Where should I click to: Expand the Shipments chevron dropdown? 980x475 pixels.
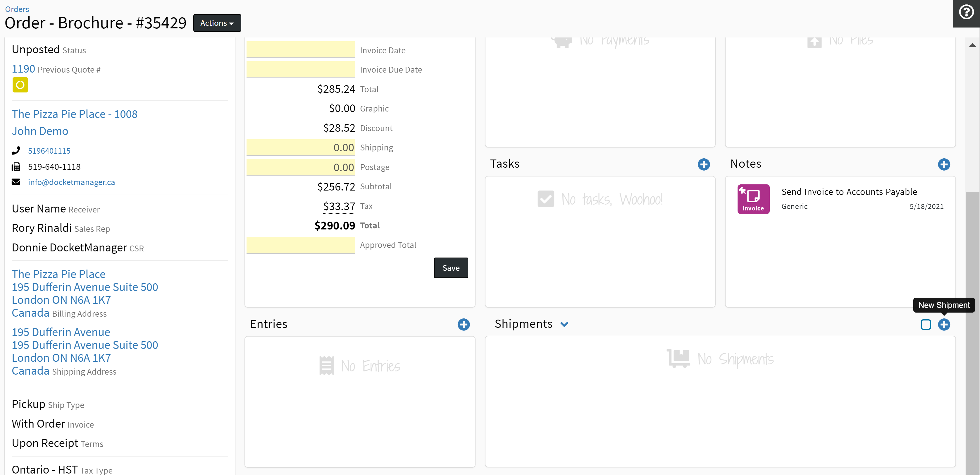pyautogui.click(x=564, y=324)
